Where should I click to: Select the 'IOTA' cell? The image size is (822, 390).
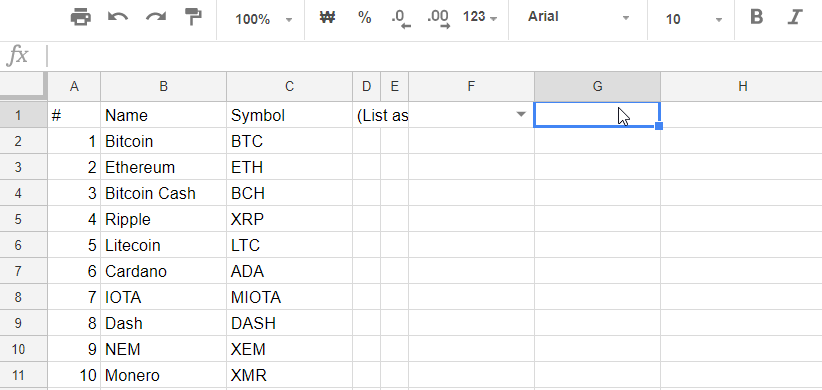click(164, 297)
